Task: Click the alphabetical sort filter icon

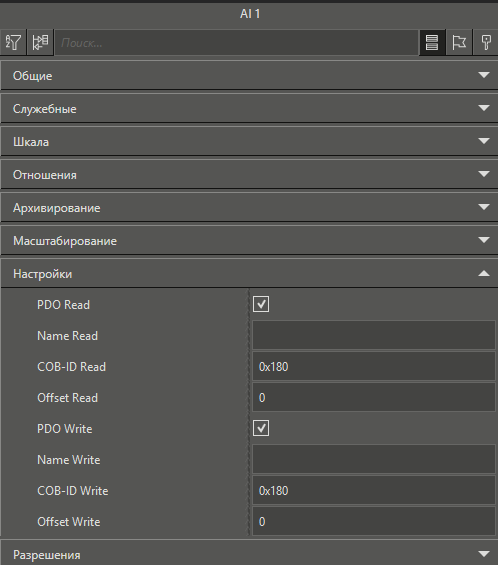Action: point(13,43)
